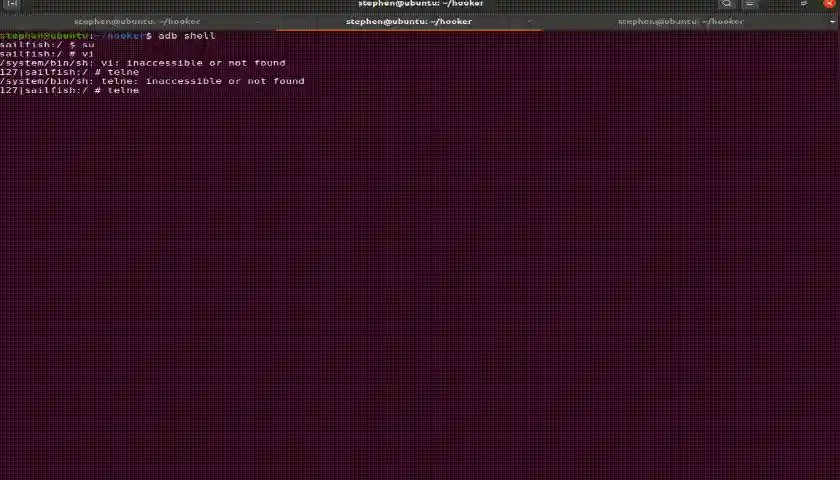
Task: Select the active middle ~/hooker tab
Action: pos(409,21)
